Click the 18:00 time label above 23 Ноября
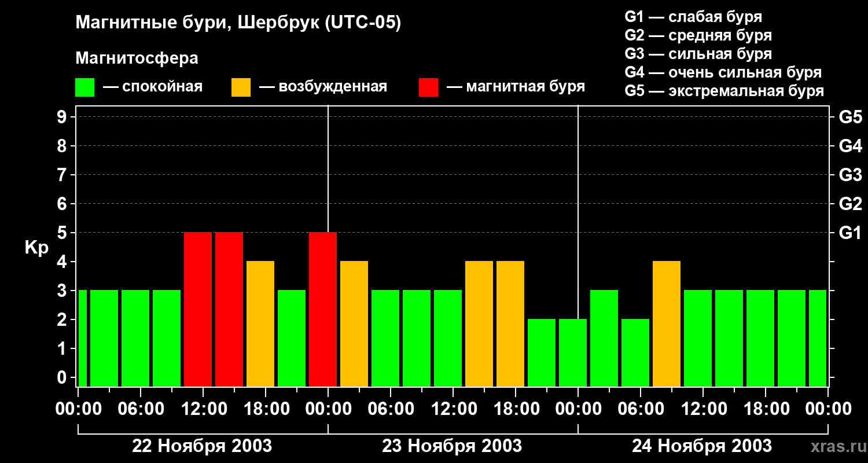Viewport: 868px width, 463px height. click(516, 409)
